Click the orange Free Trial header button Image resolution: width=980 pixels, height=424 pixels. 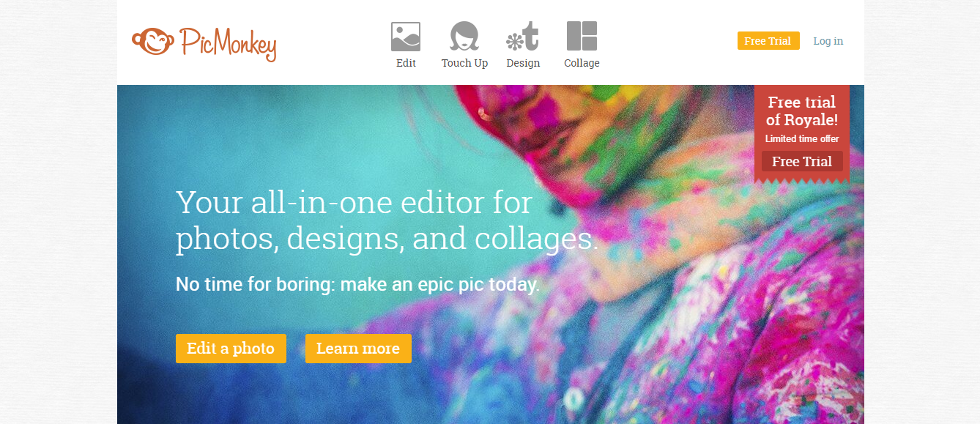point(768,41)
